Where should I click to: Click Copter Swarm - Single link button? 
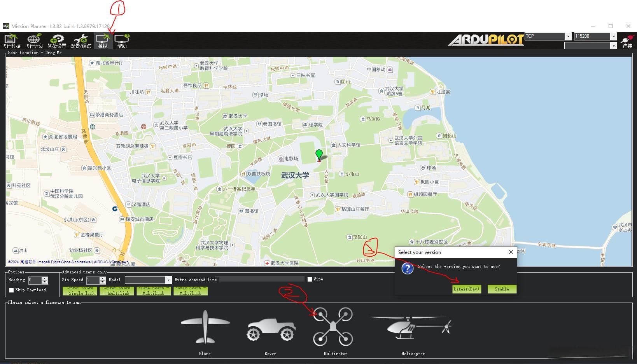[80, 291]
